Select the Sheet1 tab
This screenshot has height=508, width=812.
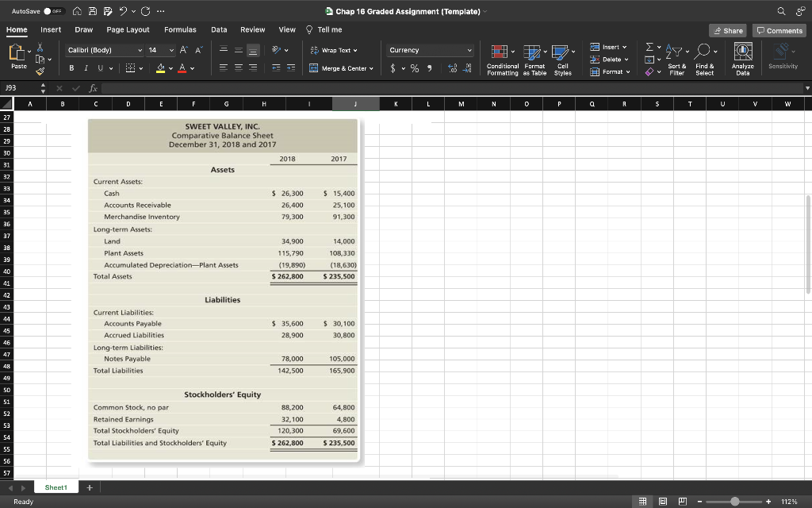pos(56,487)
